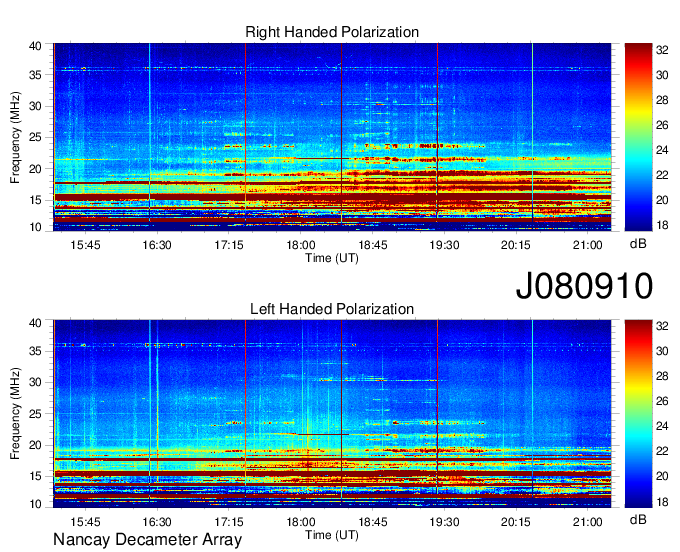This screenshot has width=680, height=552.
Task: Click the bottom plot's 'Time (UT)' axis label
Action: [332, 535]
